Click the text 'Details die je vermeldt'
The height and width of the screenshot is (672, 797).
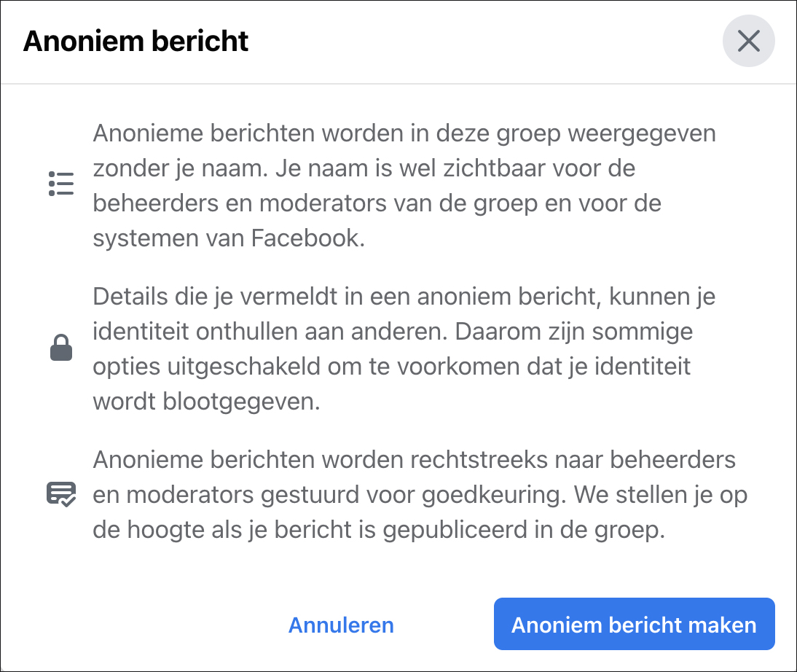[216, 297]
